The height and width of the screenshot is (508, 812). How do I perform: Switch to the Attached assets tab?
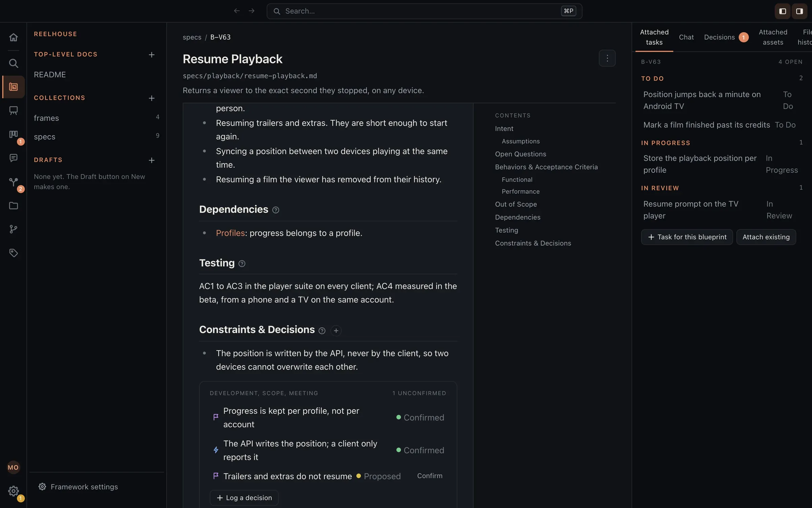click(x=773, y=37)
